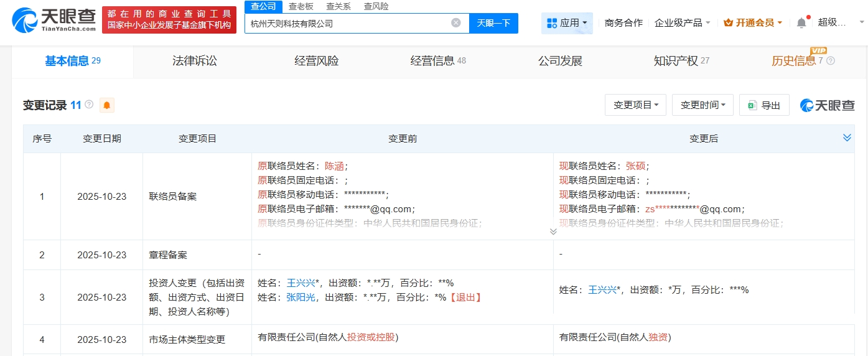Click orange alert bell beside 变更记录

click(x=107, y=105)
